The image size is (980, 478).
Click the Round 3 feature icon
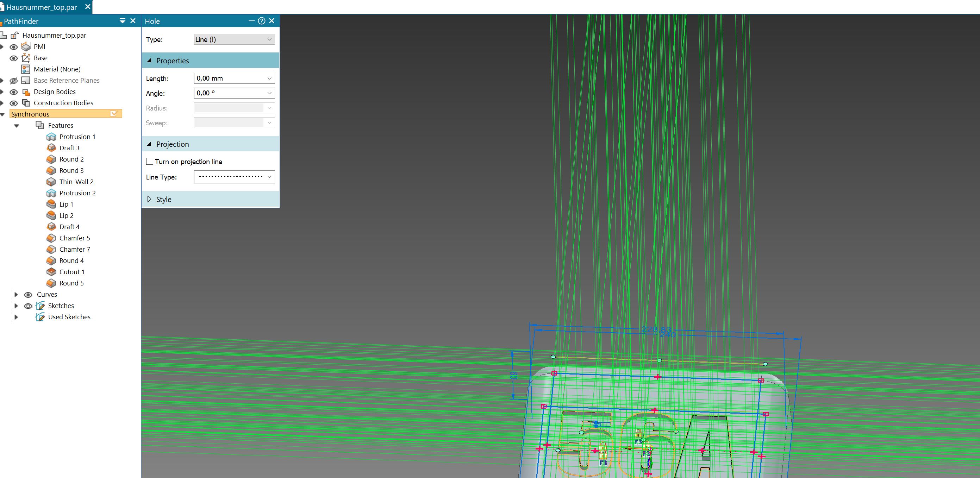[x=51, y=170]
